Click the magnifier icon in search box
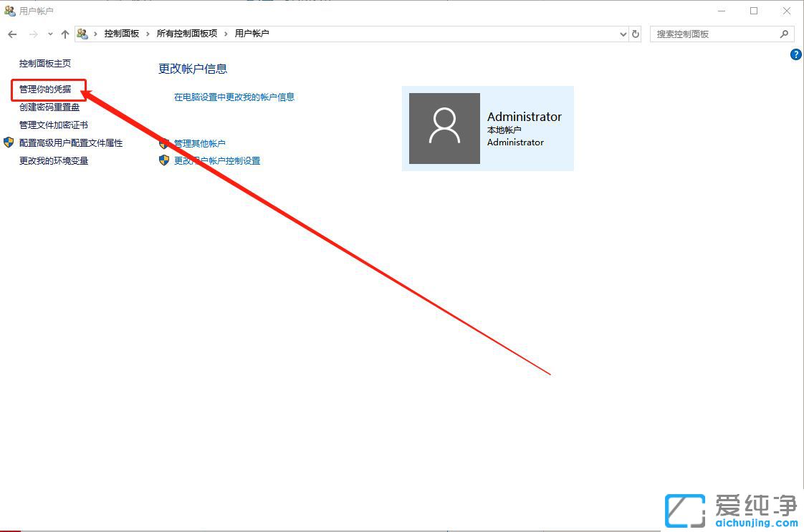This screenshot has height=532, width=804. (x=784, y=34)
